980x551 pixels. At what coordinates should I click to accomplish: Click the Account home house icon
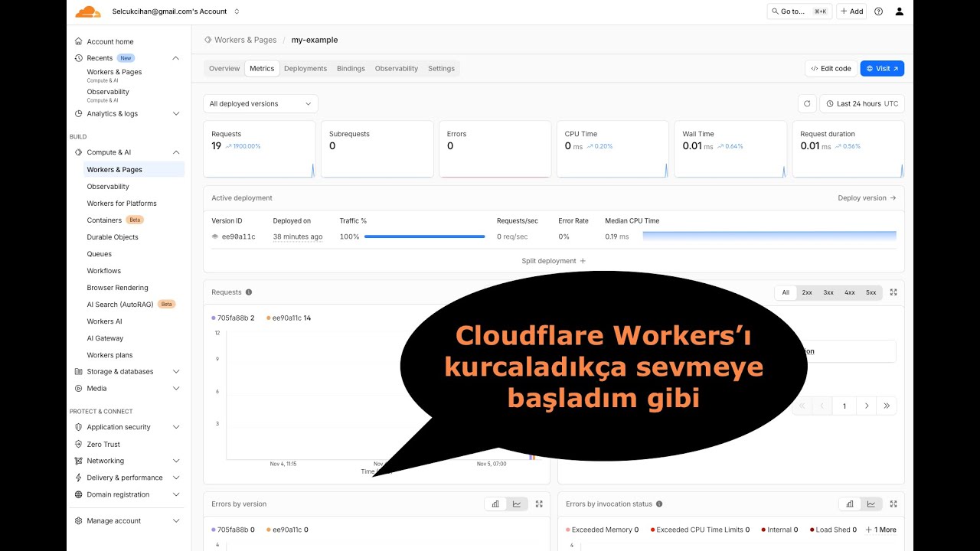pos(79,41)
